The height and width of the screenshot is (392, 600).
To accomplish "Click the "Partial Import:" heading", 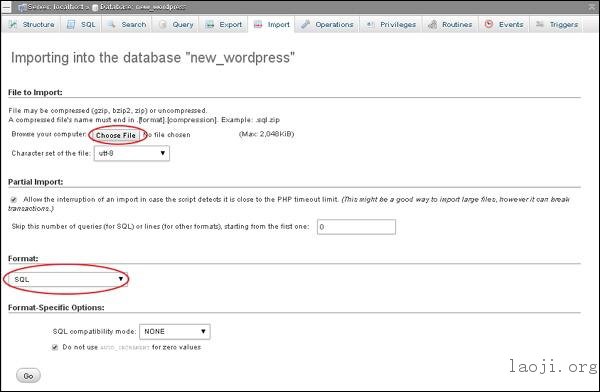I will [36, 182].
